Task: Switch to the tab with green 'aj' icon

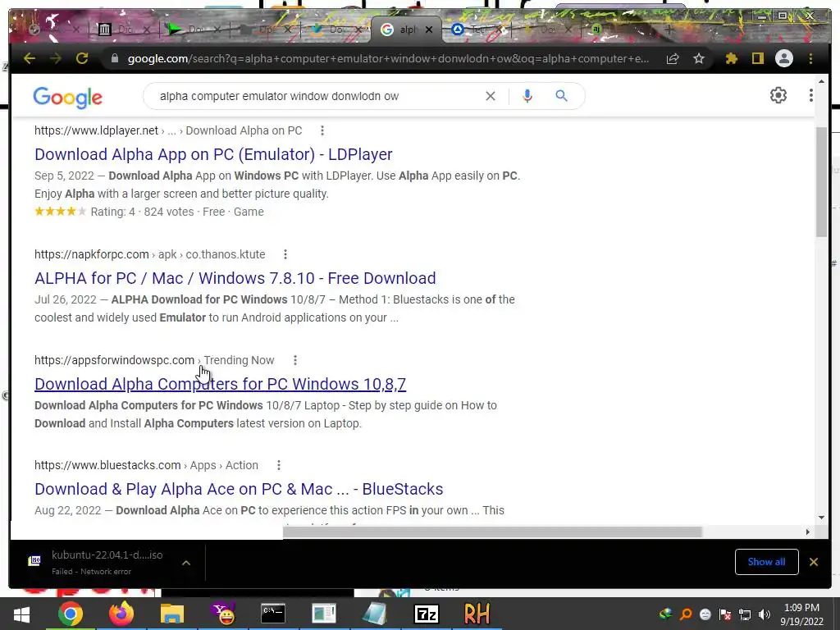Action: (x=596, y=30)
